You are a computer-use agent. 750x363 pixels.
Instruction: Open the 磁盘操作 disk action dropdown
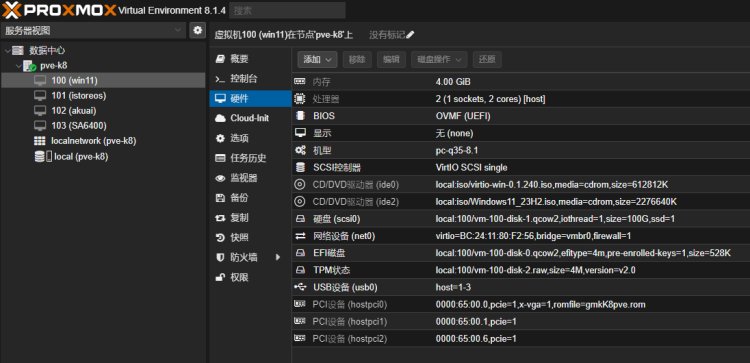tap(439, 59)
